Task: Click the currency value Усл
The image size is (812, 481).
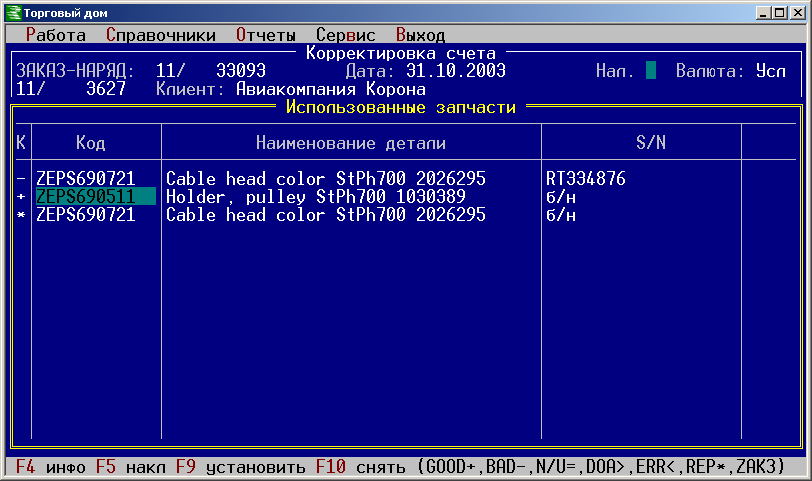Action: coord(771,70)
